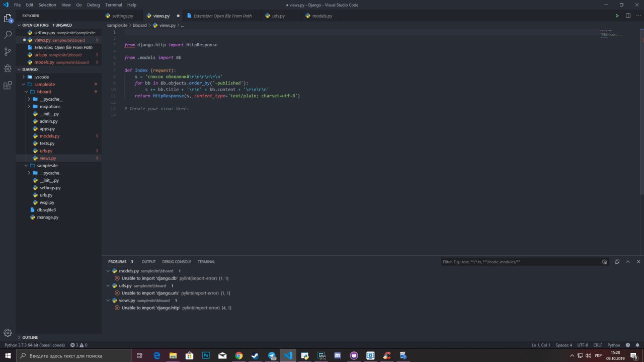Select Python 3.7.3 interpreter in status bar

35,345
